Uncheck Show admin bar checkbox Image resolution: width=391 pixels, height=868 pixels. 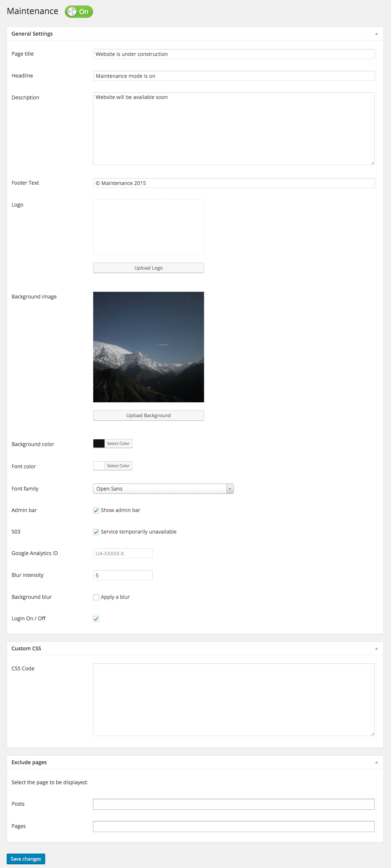[96, 511]
